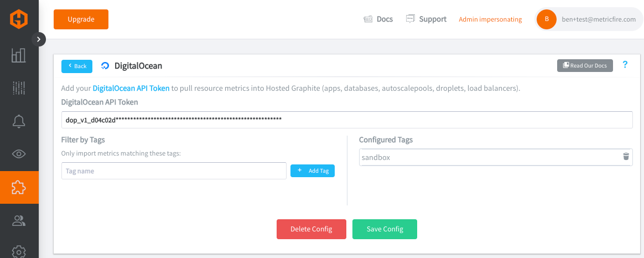Open the Hosted Graphite logo home

click(x=19, y=19)
